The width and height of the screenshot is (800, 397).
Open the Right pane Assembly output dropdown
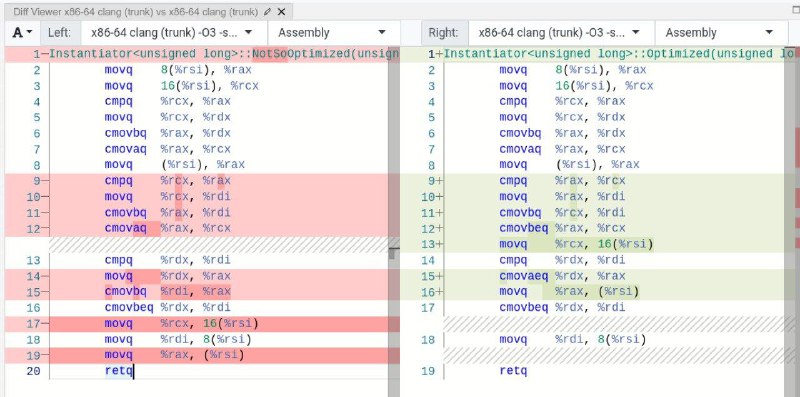click(x=719, y=33)
